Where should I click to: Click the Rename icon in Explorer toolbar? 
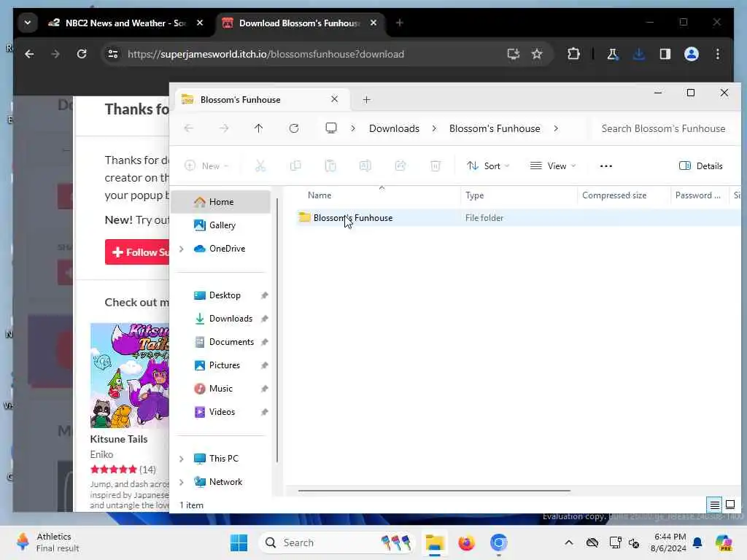pyautogui.click(x=365, y=166)
